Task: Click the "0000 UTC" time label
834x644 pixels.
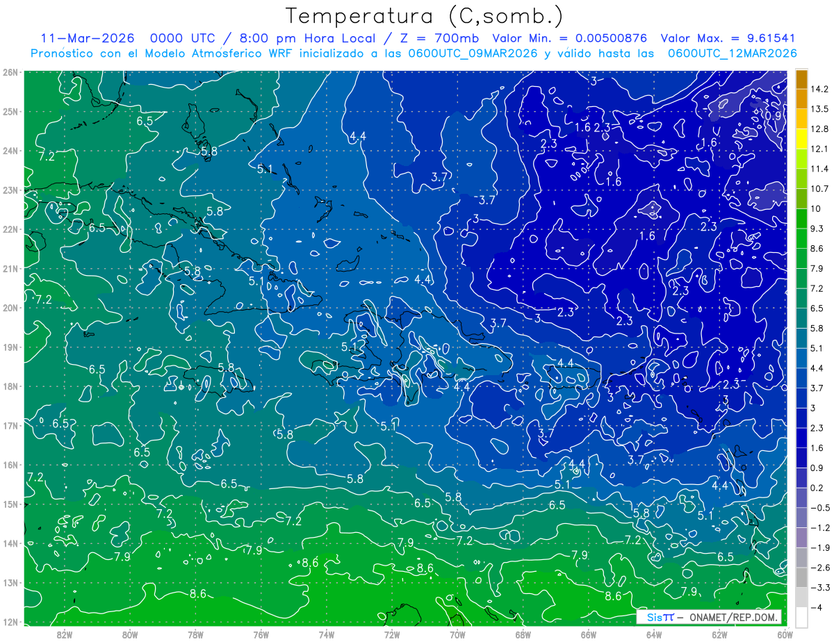Action: [x=183, y=38]
